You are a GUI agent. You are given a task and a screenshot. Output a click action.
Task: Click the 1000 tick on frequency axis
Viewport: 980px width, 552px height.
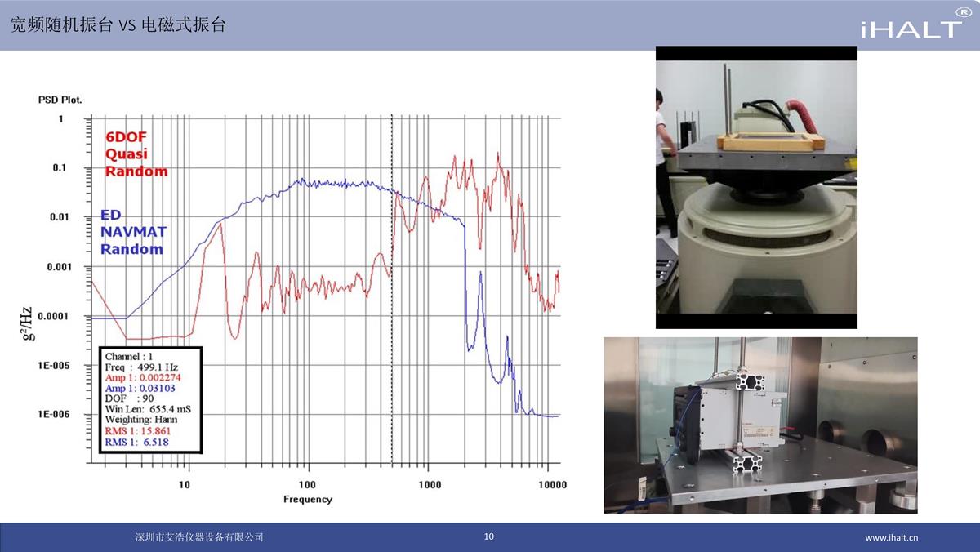click(430, 485)
